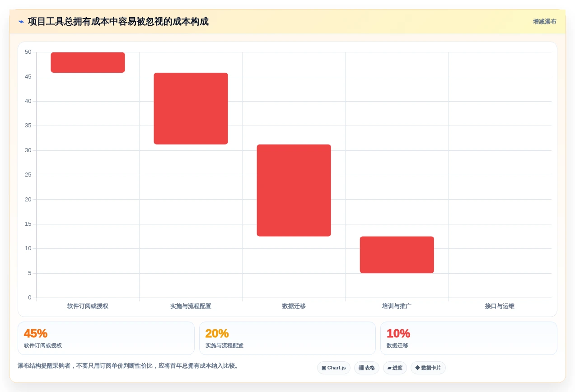Click the 培训与推广 x-axis label

[397, 306]
